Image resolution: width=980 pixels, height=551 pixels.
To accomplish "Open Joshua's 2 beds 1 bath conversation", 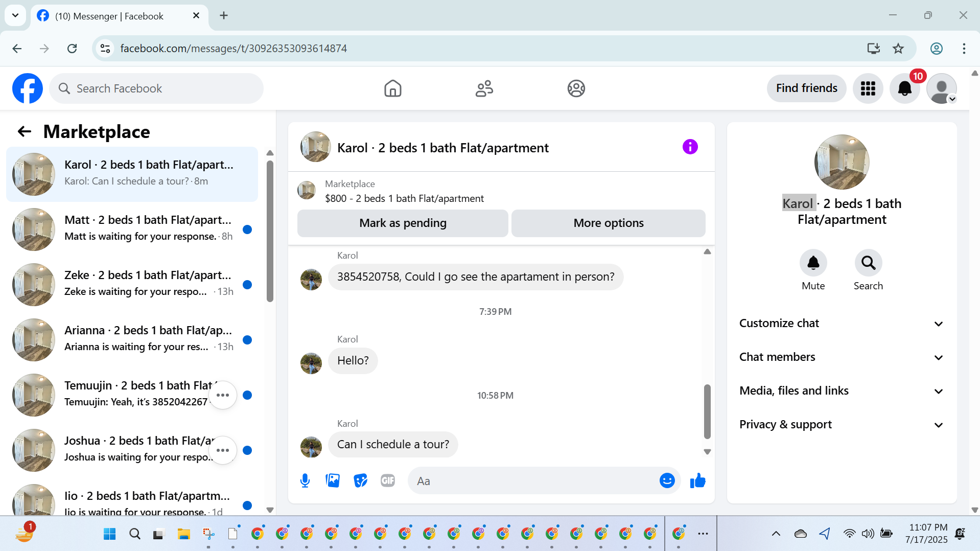I will (x=132, y=450).
